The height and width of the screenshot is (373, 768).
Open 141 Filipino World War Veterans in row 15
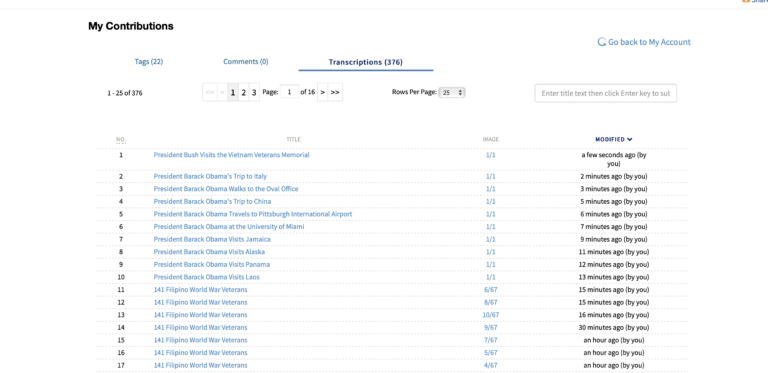(200, 340)
